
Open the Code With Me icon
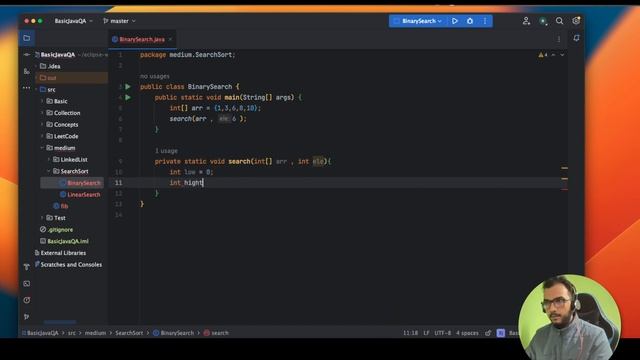click(x=526, y=21)
